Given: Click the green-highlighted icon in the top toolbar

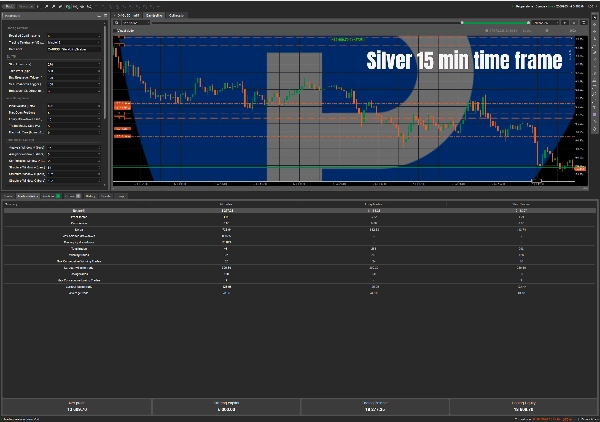Looking at the screenshot, I should [68, 7].
